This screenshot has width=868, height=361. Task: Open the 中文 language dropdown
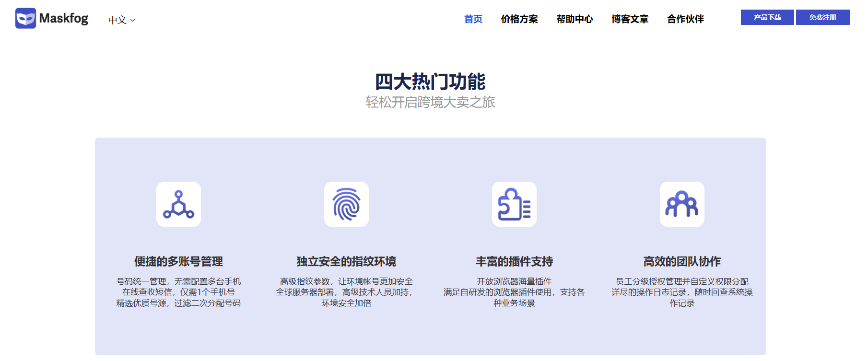click(x=122, y=20)
